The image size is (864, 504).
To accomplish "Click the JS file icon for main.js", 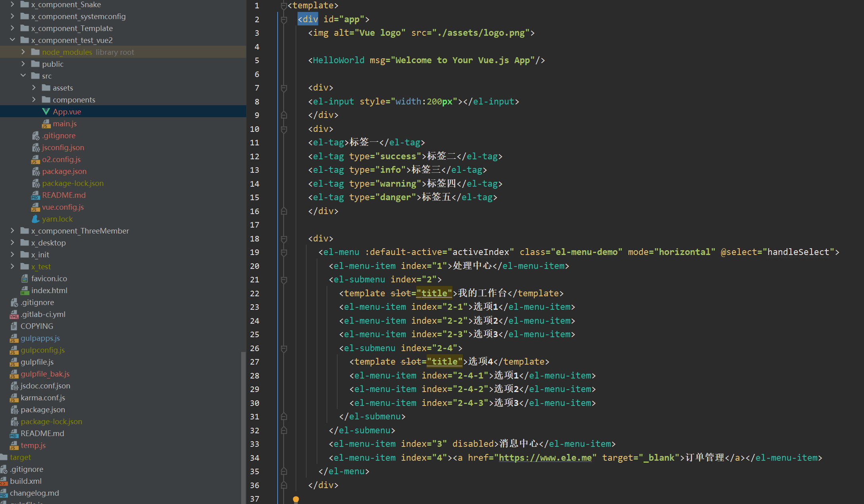I will (x=46, y=124).
